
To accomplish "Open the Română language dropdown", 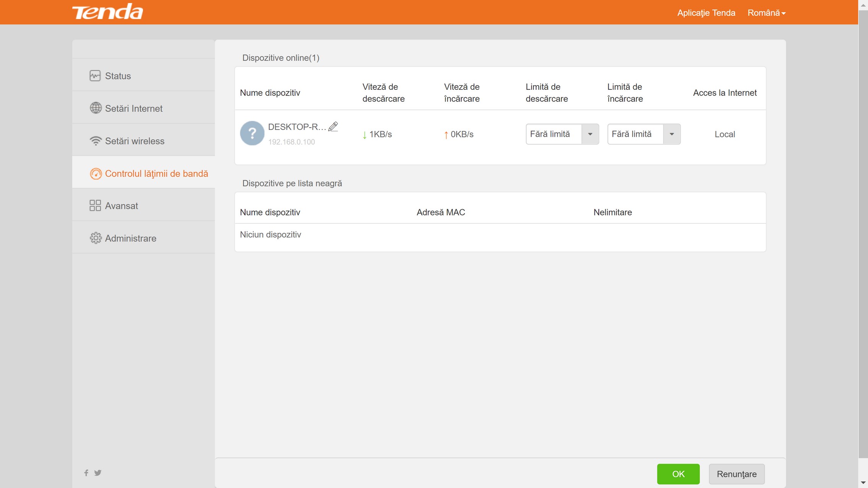I will point(766,13).
